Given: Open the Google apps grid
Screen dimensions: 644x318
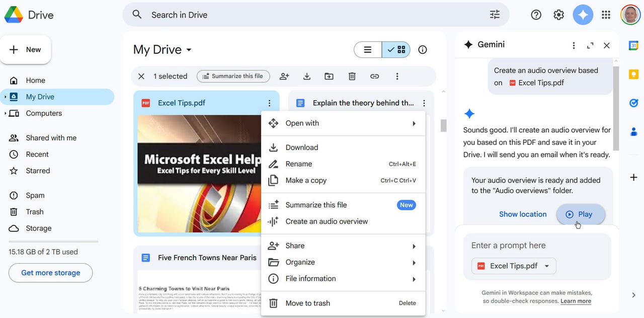Looking at the screenshot, I should coord(606,15).
